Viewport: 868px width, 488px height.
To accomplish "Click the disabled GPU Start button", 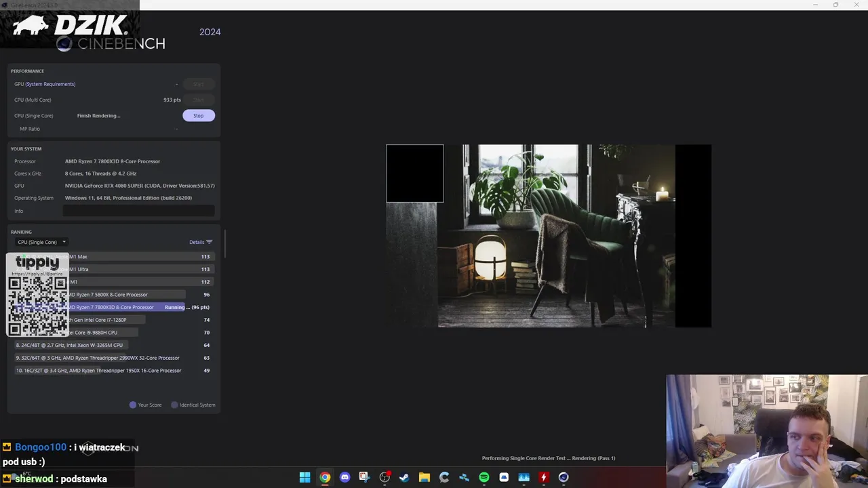I will click(x=198, y=84).
